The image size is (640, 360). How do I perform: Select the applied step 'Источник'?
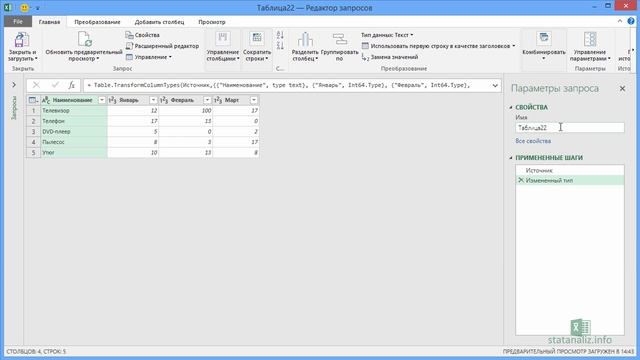(569, 170)
